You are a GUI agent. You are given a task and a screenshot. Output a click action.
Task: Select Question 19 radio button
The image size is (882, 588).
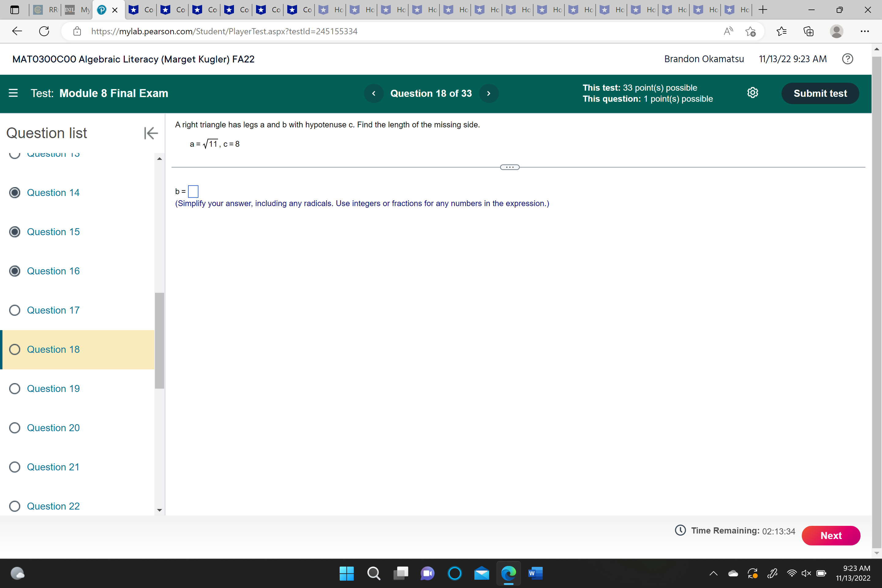click(15, 389)
